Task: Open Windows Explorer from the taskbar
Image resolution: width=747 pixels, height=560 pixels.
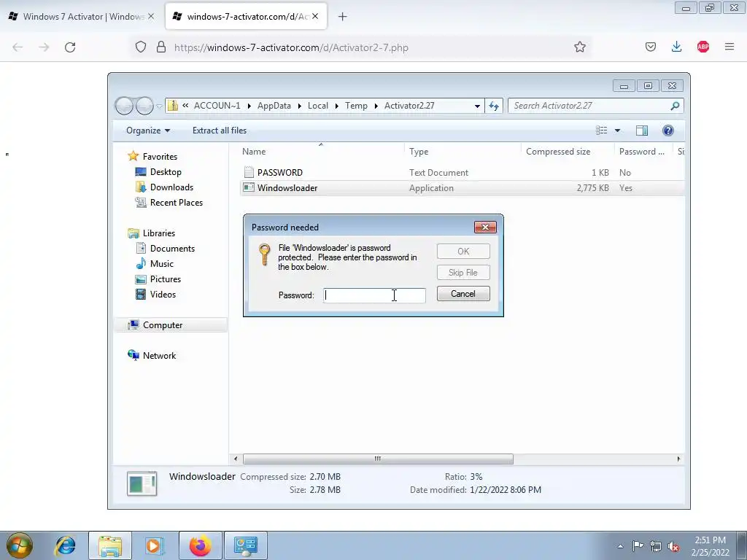Action: point(110,545)
